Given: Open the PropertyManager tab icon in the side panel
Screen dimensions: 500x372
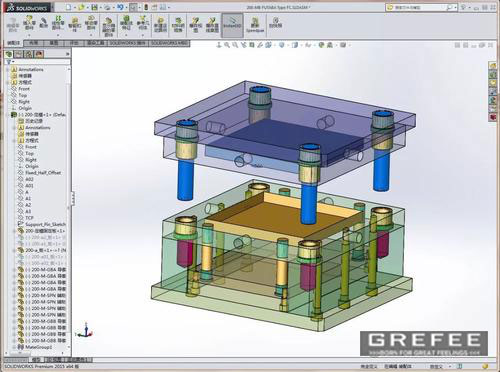Looking at the screenshot, I should click(19, 54).
